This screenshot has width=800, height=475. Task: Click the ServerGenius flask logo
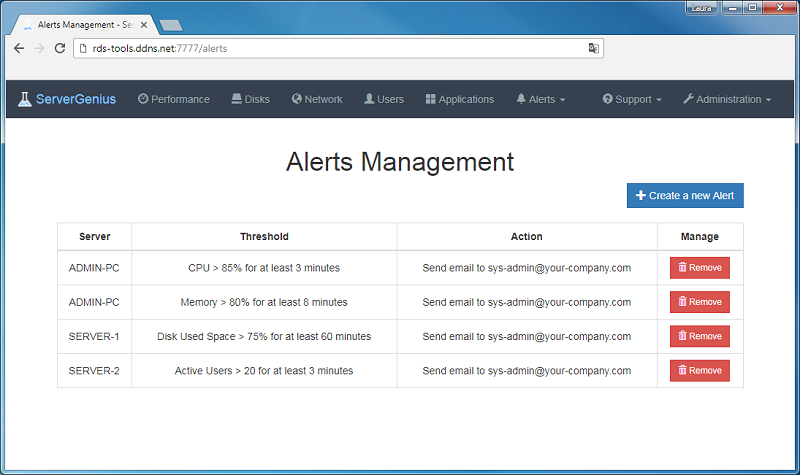pos(25,99)
